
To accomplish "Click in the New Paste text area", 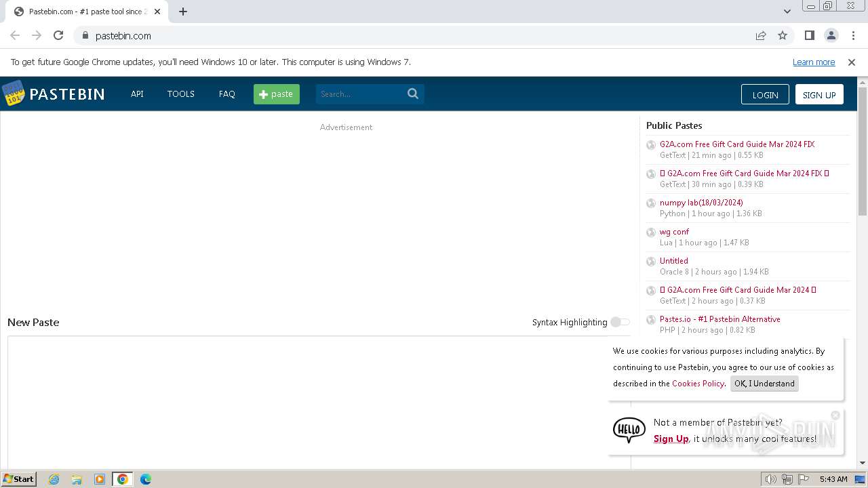I will [319, 402].
